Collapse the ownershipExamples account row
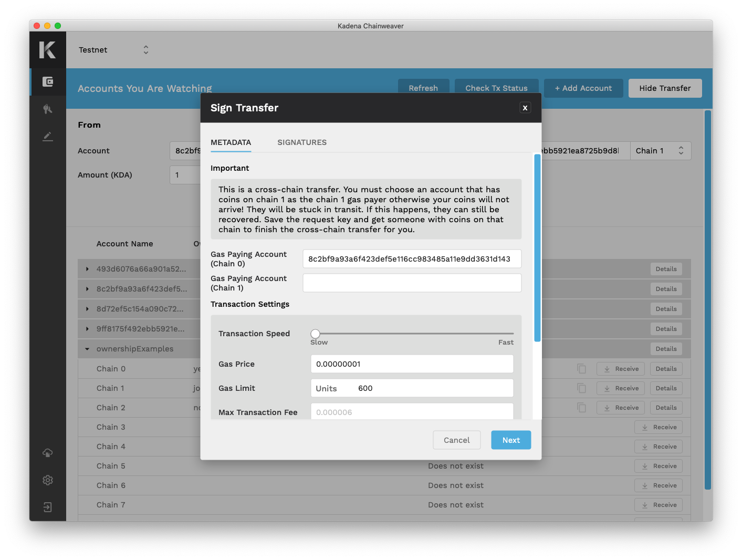The image size is (742, 560). pos(87,349)
